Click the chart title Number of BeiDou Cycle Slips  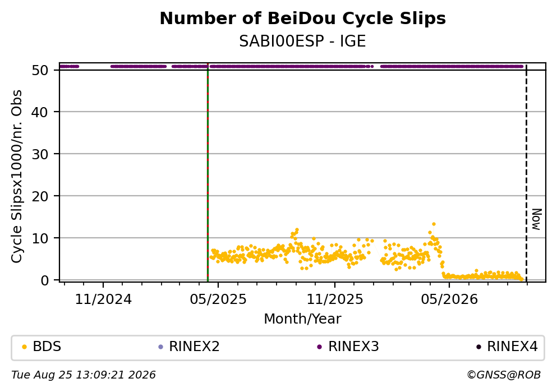[303, 19]
